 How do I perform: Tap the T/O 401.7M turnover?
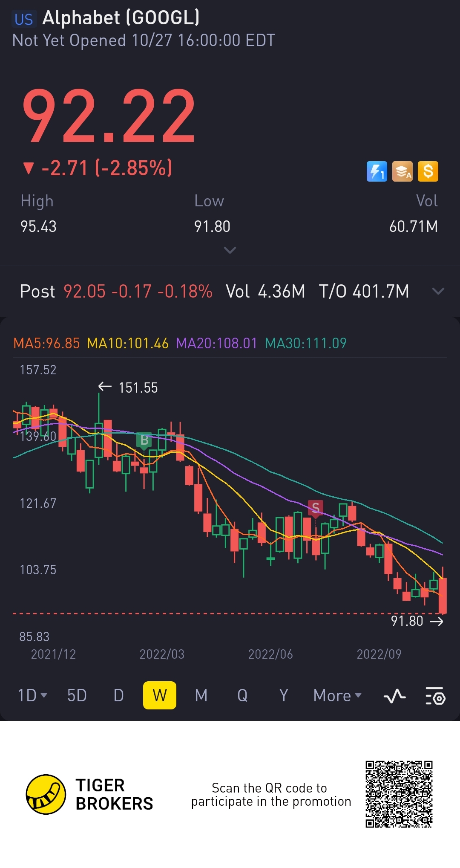tap(364, 292)
